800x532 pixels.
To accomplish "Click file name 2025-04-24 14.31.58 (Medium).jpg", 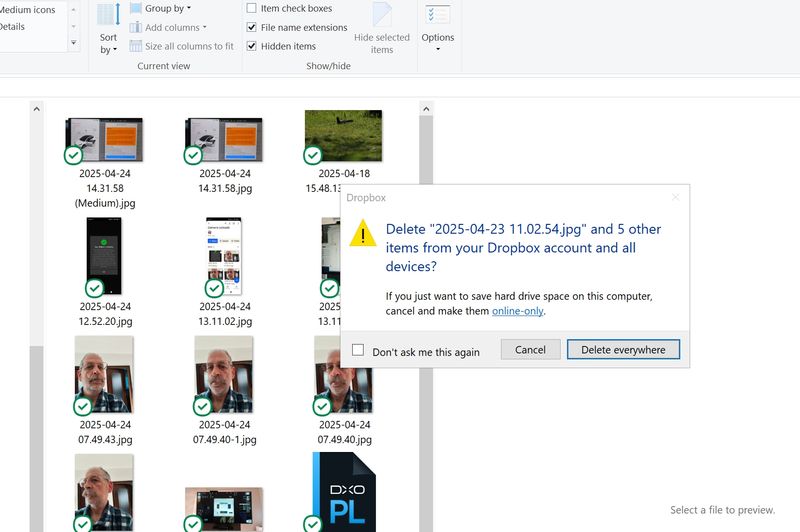I will pyautogui.click(x=105, y=188).
